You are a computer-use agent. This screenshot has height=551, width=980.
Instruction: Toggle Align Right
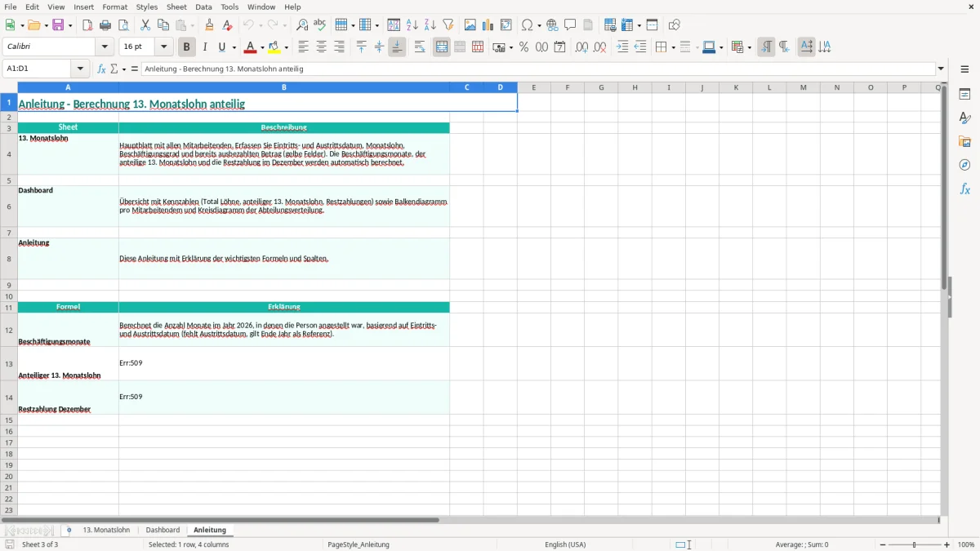tap(339, 47)
